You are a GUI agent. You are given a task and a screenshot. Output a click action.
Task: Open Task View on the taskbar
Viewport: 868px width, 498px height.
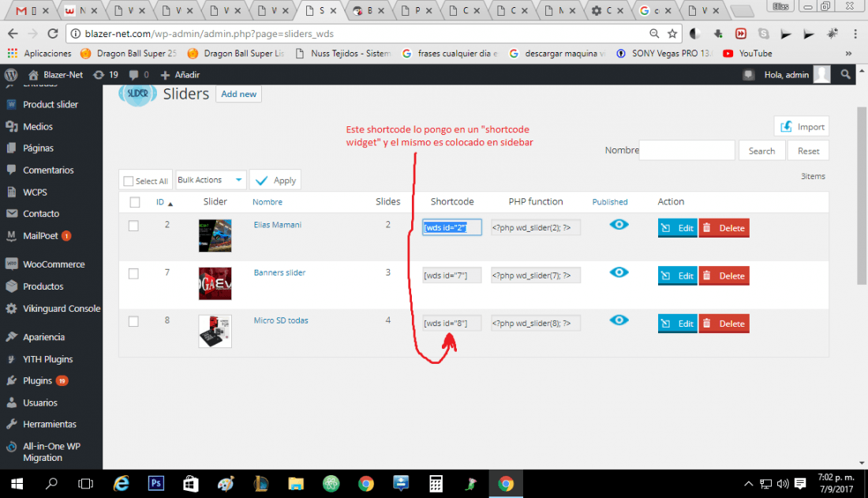pos(86,484)
